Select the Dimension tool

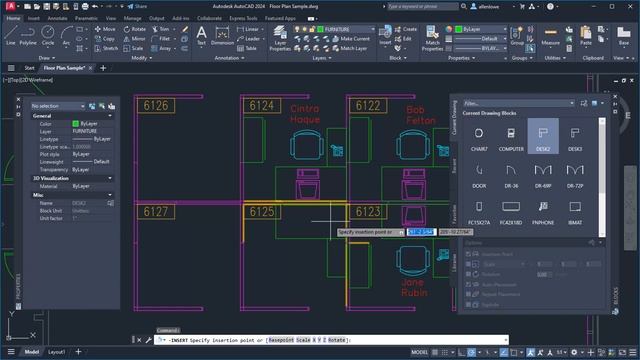pyautogui.click(x=222, y=35)
